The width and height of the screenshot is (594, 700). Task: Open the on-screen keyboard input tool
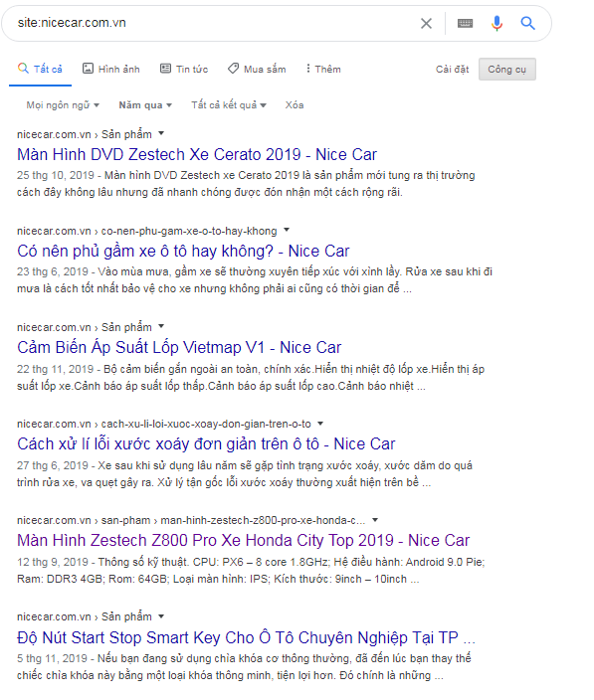[465, 23]
